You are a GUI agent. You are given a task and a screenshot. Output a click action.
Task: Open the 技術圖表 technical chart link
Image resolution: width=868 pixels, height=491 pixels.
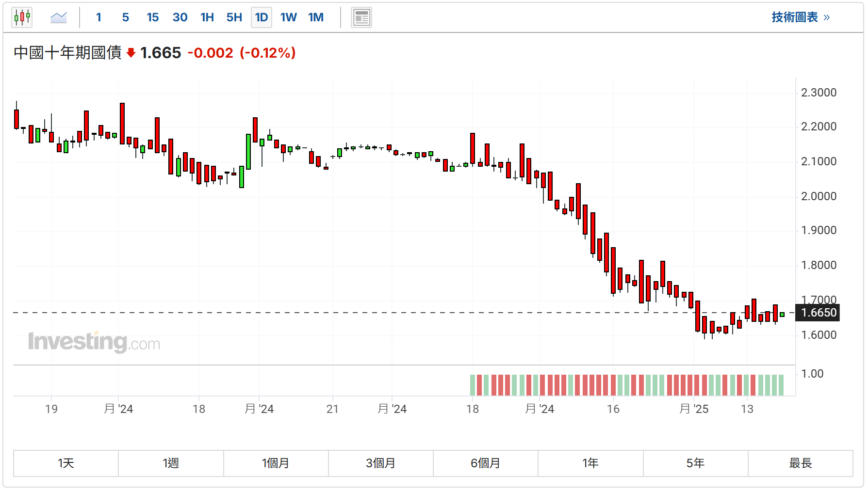tap(800, 17)
